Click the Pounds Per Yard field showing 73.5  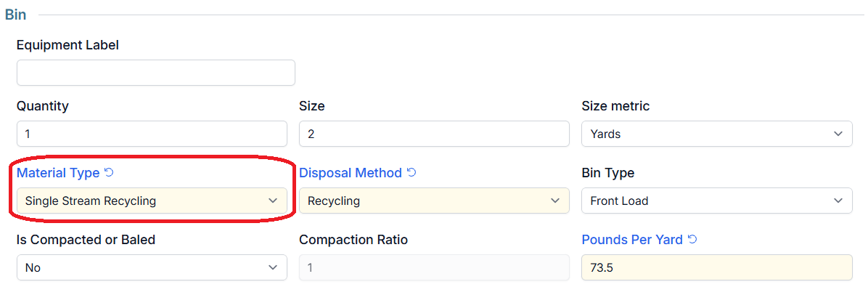[717, 267]
